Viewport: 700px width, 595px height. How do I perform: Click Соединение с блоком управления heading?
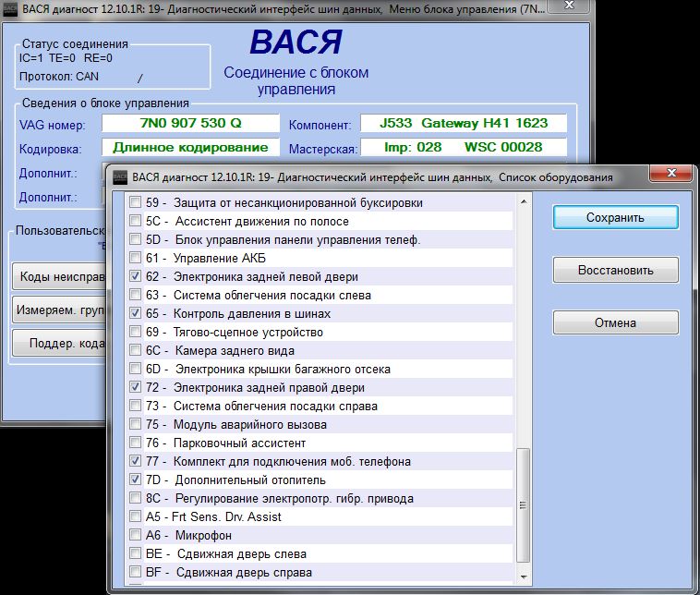click(296, 80)
